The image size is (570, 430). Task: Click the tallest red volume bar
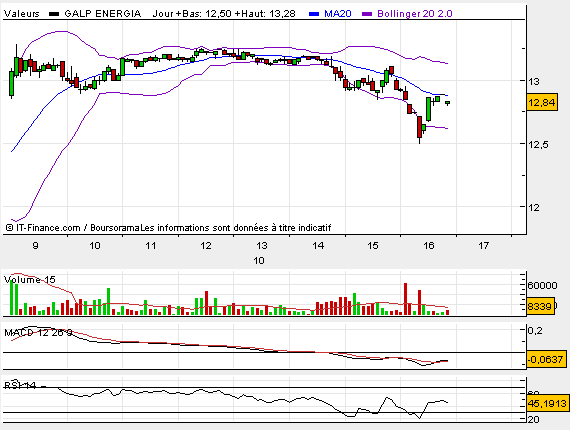point(405,299)
